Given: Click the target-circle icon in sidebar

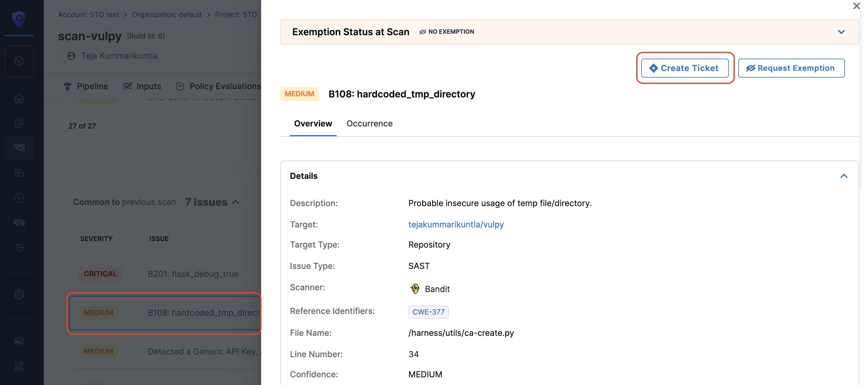Looking at the screenshot, I should point(19,198).
